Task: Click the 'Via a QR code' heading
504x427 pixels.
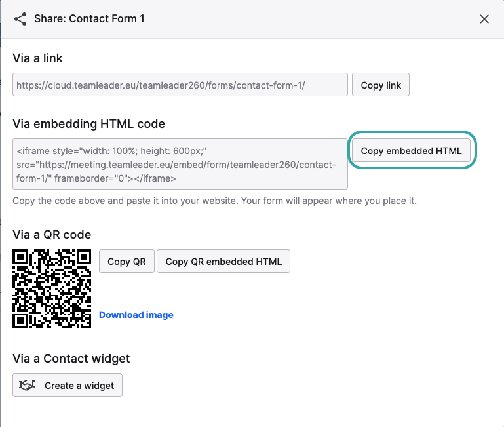Action: (52, 235)
